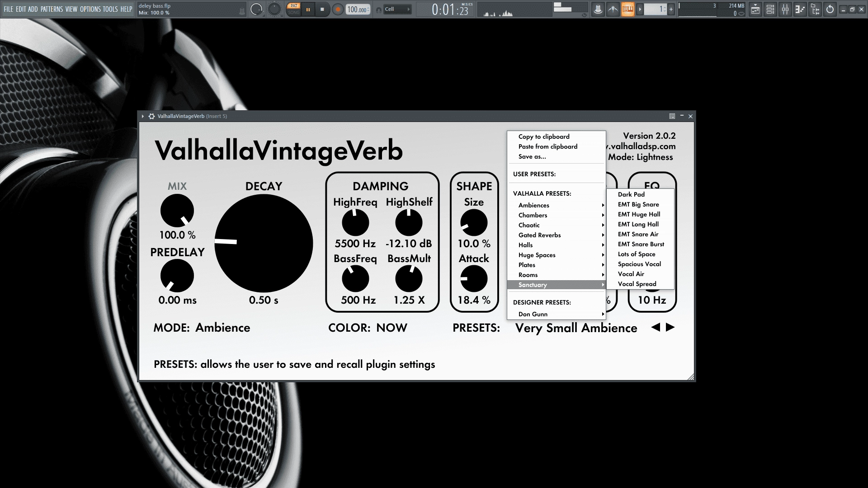This screenshot has width=868, height=488.
Task: Click the tempo field showing 100.000
Action: 358,9
